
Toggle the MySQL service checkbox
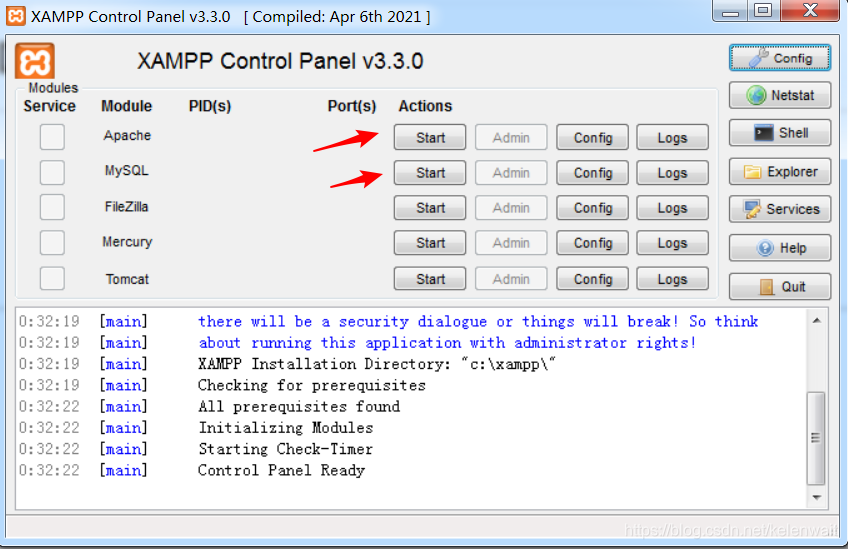[52, 173]
